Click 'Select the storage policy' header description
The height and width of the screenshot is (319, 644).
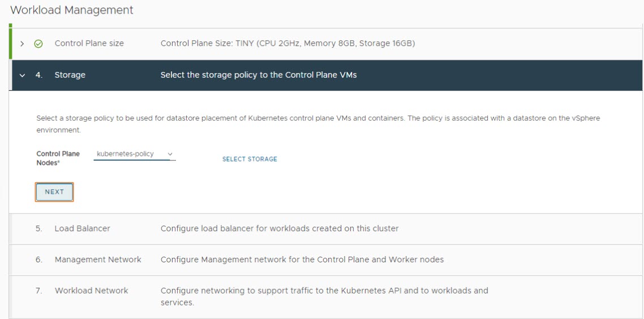tap(259, 75)
